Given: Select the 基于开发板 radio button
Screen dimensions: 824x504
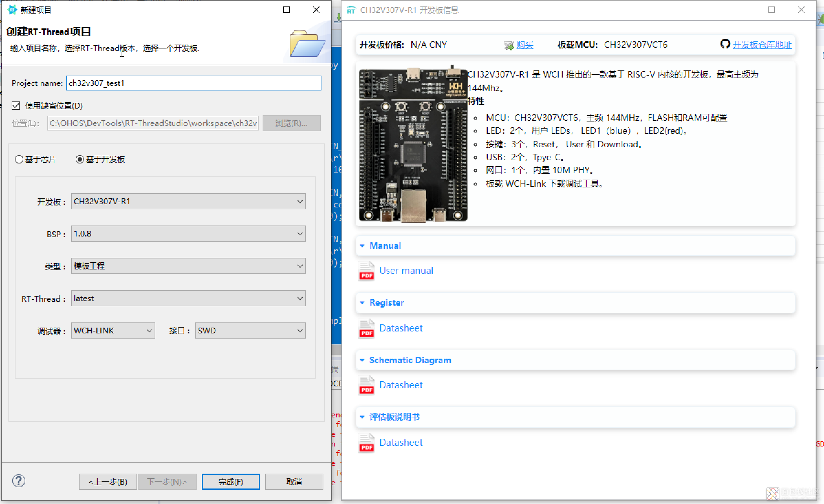Looking at the screenshot, I should [x=80, y=159].
